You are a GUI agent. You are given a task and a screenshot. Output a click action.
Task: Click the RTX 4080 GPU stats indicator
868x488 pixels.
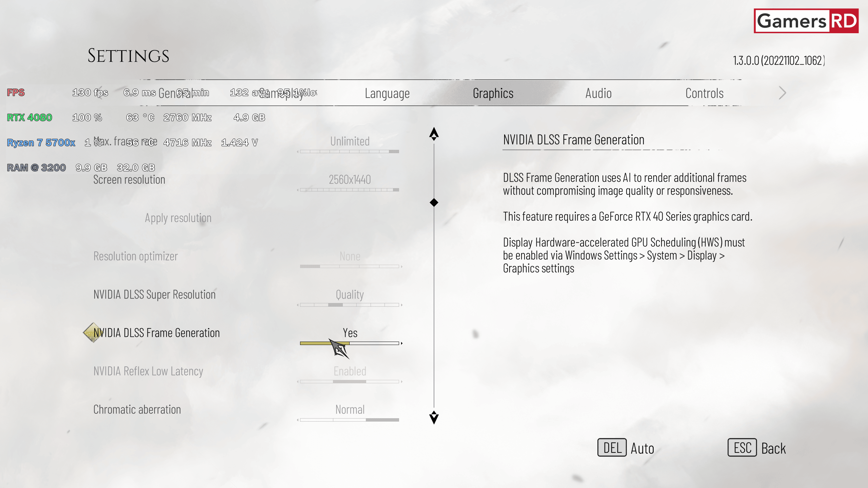tap(29, 117)
